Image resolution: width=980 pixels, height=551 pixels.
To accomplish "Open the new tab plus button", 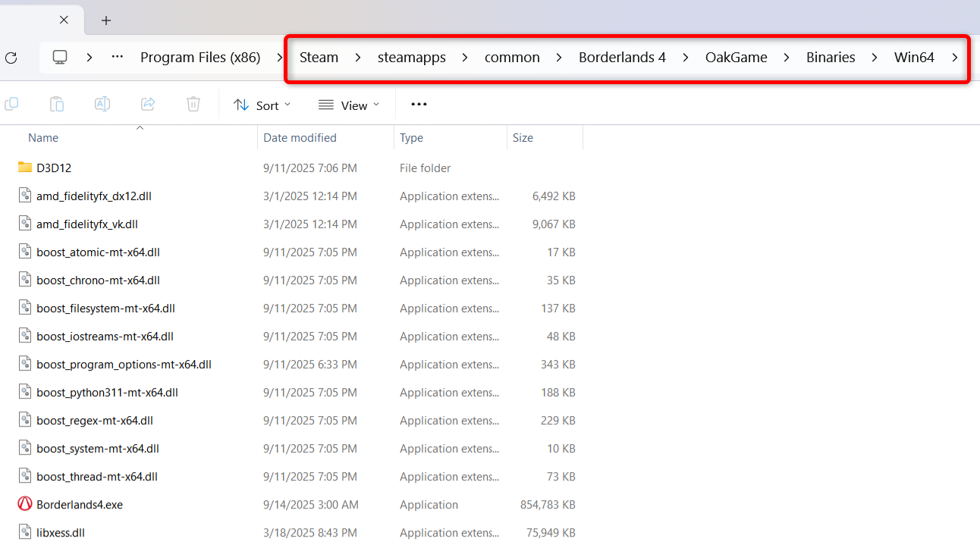I will (106, 20).
